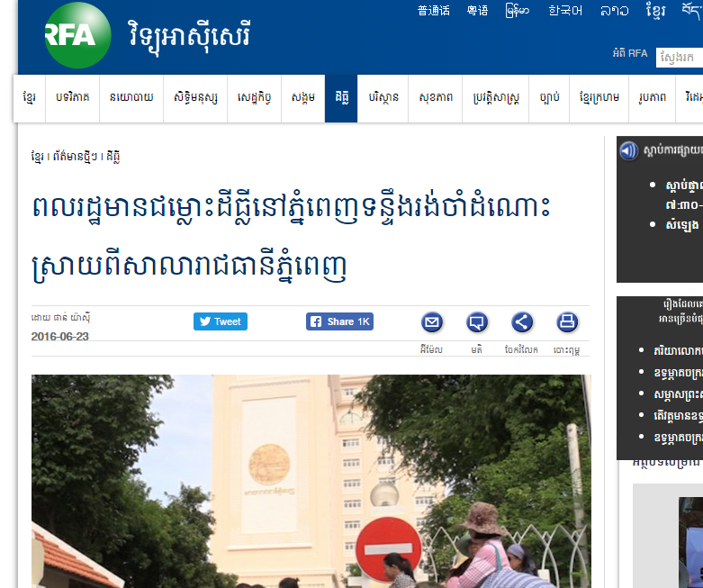Open the email article envelope icon
The width and height of the screenshot is (703, 588).
coord(432,322)
